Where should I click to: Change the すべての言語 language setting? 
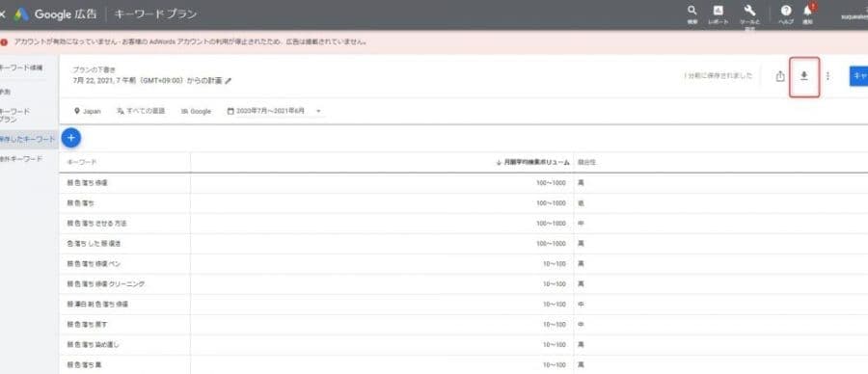(141, 111)
